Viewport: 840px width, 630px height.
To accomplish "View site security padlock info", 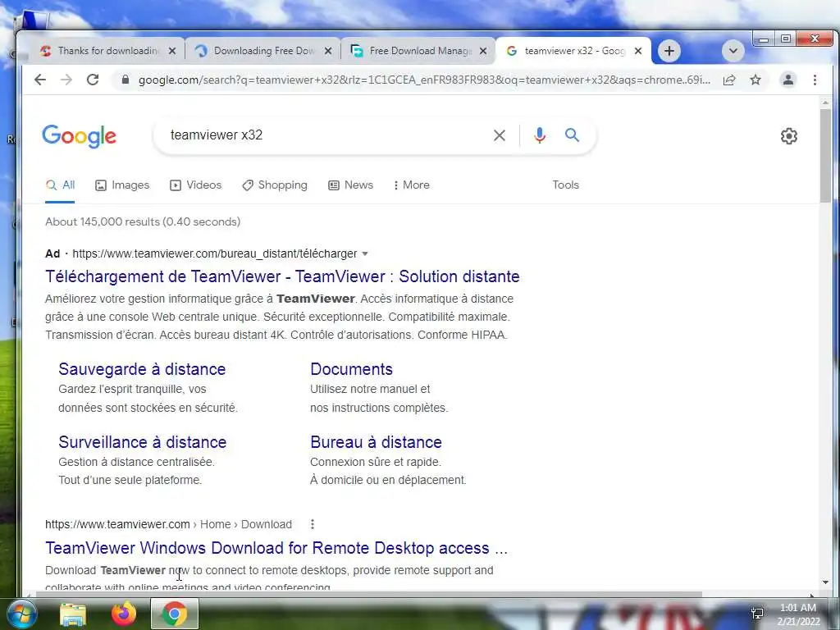I will tap(126, 80).
